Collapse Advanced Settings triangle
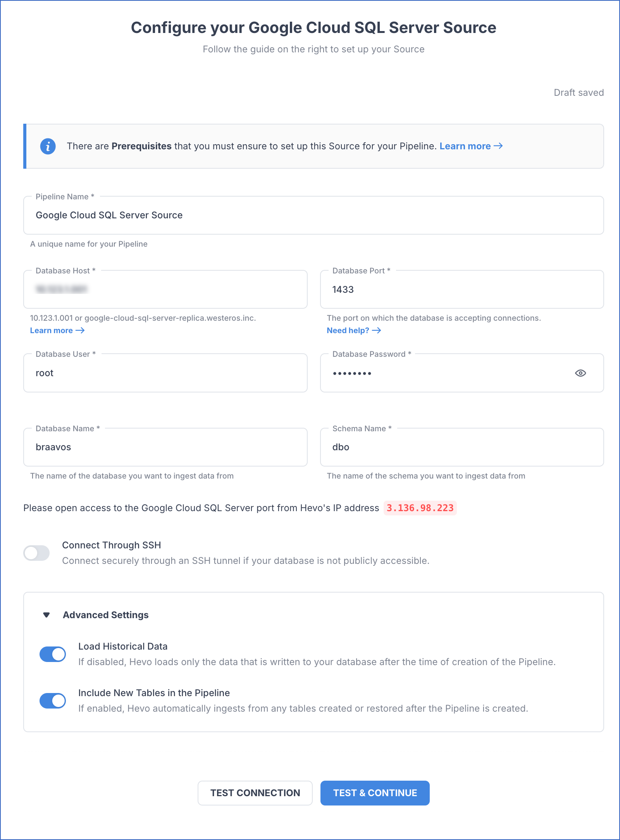Screen dimensions: 620x840 [46, 615]
